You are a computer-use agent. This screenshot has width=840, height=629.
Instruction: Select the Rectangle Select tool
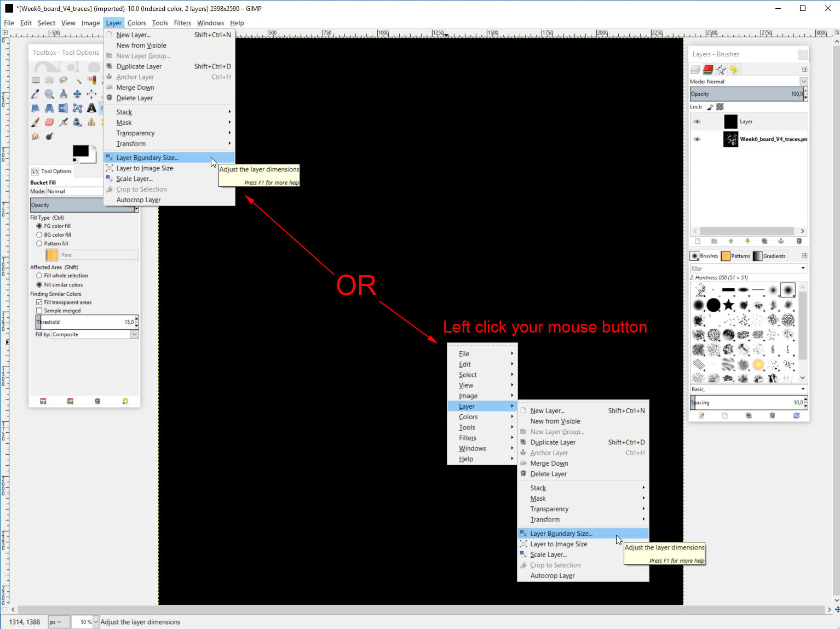[x=36, y=80]
